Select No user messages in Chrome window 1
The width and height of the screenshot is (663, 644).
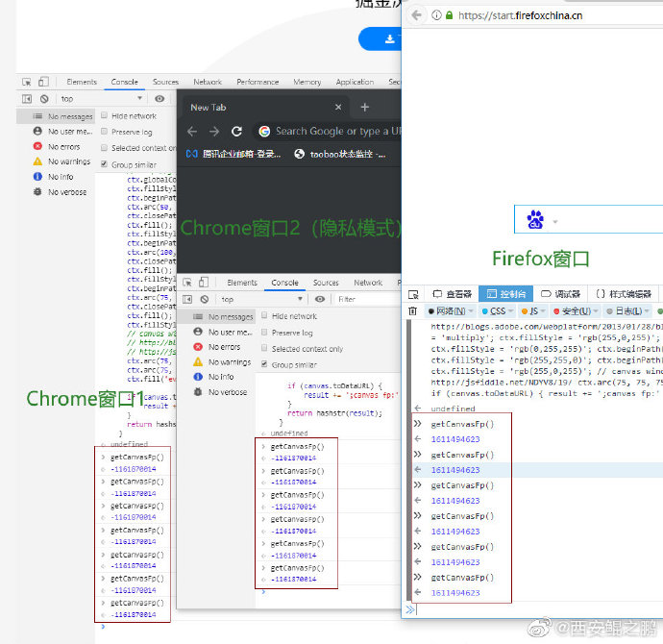(x=62, y=131)
